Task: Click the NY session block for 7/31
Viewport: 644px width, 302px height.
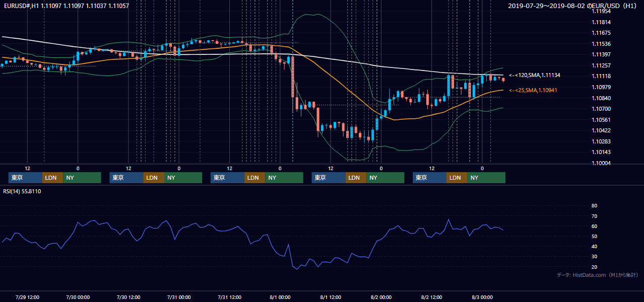Action: pyautogui.click(x=284, y=178)
